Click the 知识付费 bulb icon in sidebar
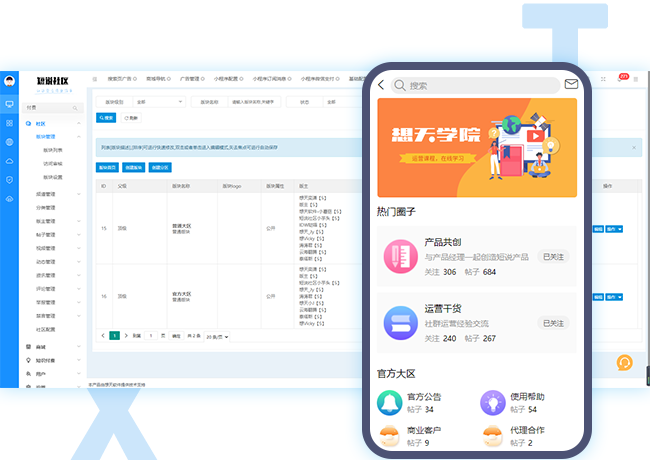650x460 pixels. click(x=28, y=360)
